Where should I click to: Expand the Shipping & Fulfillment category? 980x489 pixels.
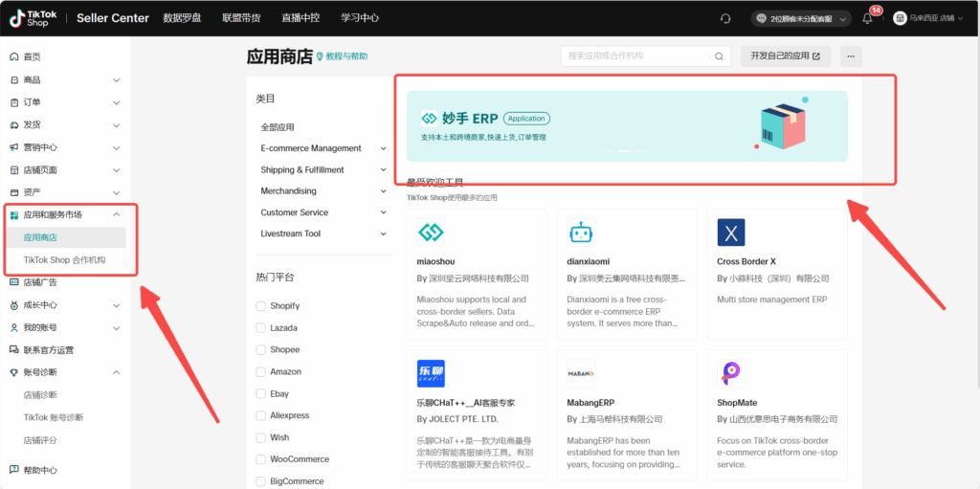pos(383,170)
